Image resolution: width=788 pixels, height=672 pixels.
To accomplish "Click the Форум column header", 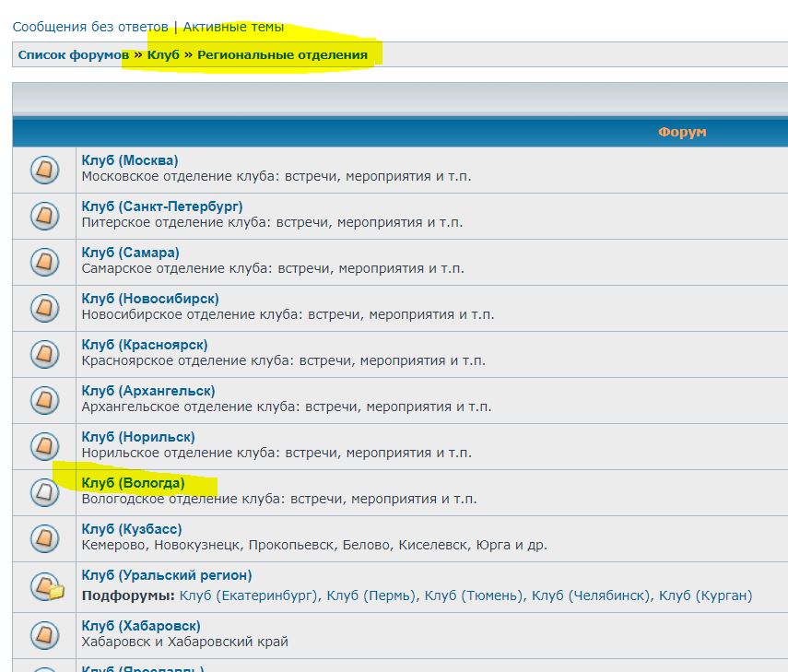I will click(x=681, y=132).
